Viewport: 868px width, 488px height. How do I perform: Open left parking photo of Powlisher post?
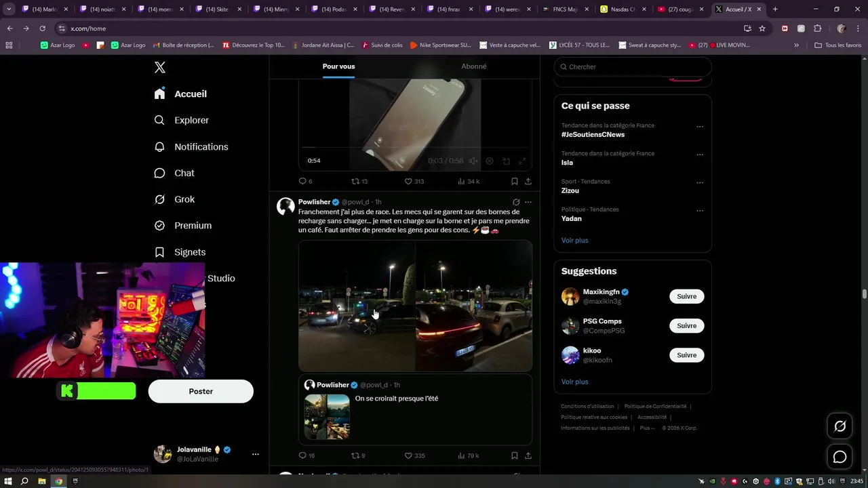tap(357, 306)
